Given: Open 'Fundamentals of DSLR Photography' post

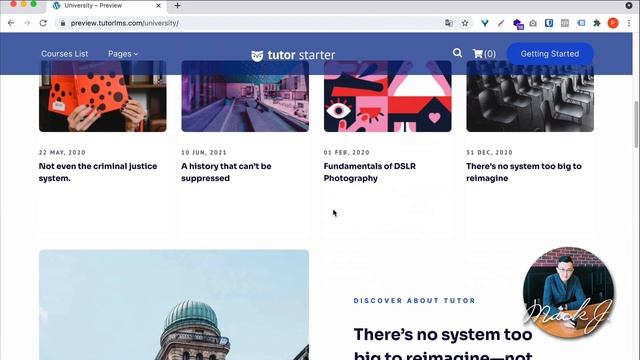Looking at the screenshot, I should click(369, 172).
